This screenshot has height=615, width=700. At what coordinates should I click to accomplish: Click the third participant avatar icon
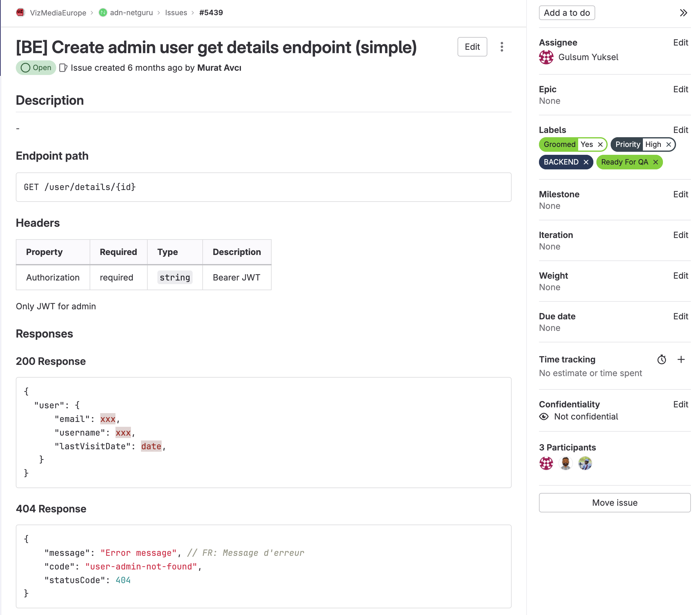[585, 463]
